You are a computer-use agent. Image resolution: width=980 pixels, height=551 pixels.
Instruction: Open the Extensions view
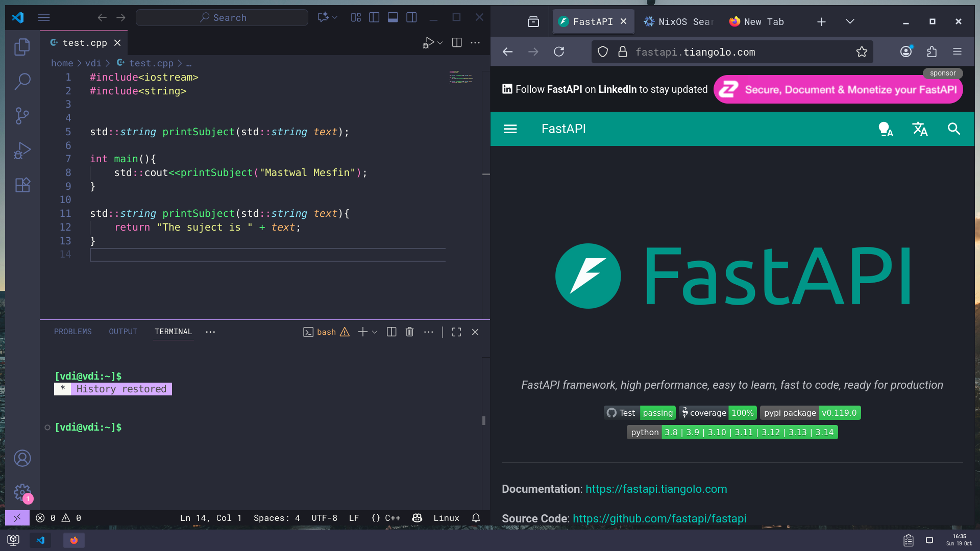(x=22, y=185)
